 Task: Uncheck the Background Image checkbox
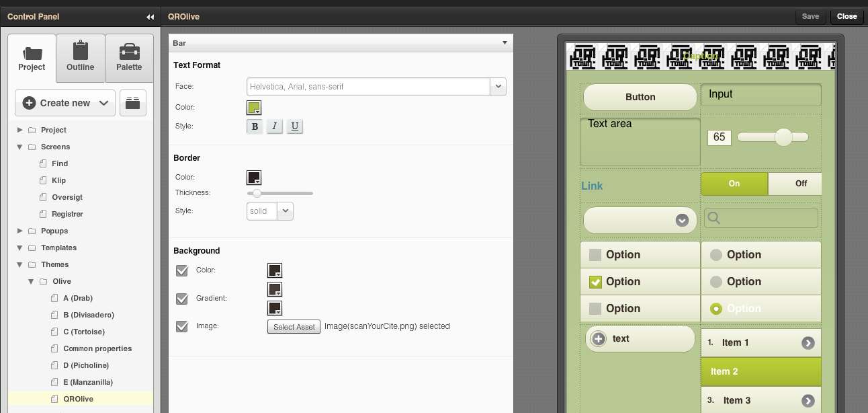pos(181,326)
